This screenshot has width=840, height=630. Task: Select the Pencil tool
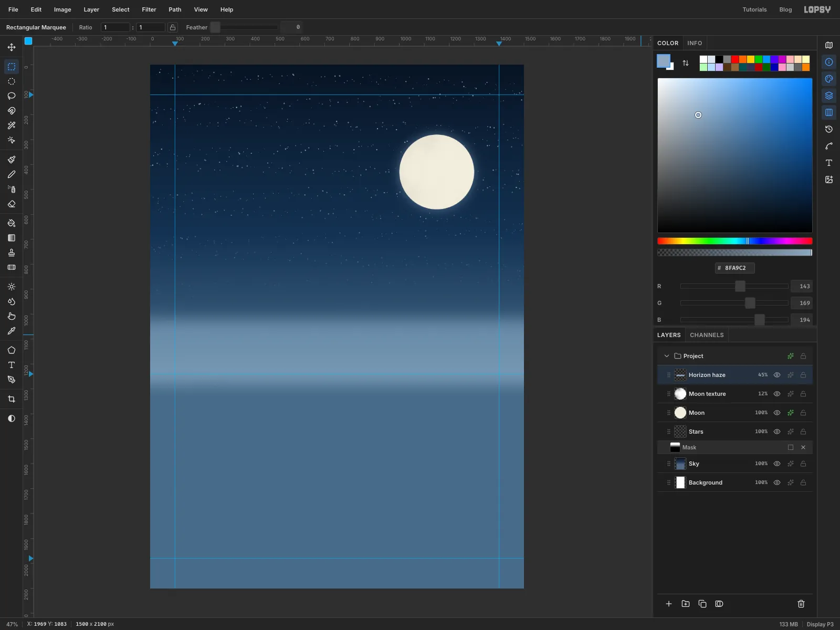(x=12, y=174)
